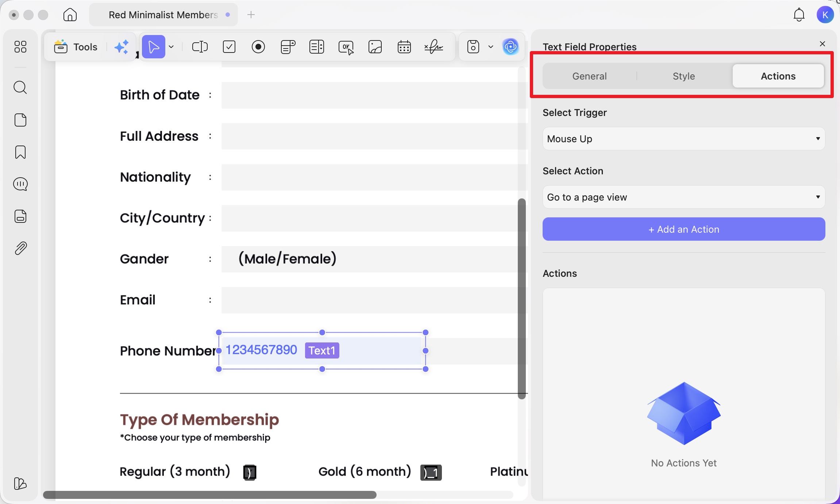Toggle the Gold (6 month) checkbox
Screen dimensions: 840x504
pos(431,473)
